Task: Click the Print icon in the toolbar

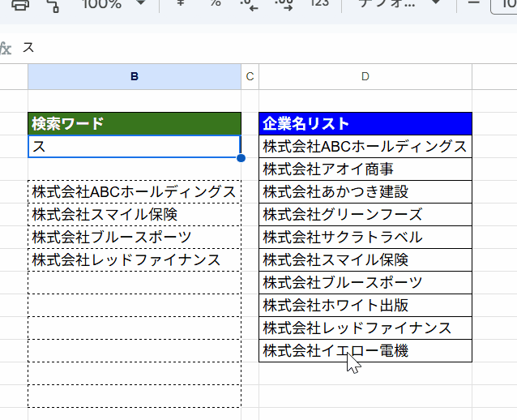Action: tap(20, 4)
